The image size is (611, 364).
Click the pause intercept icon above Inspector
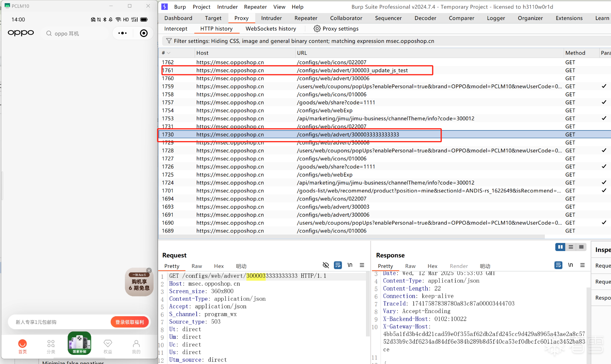(560, 247)
